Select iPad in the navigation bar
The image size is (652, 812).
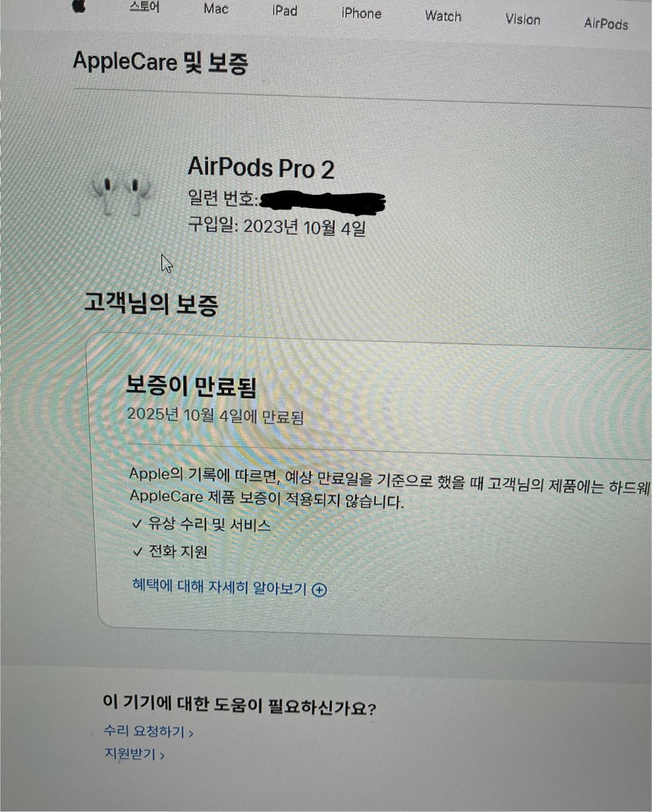pyautogui.click(x=285, y=11)
